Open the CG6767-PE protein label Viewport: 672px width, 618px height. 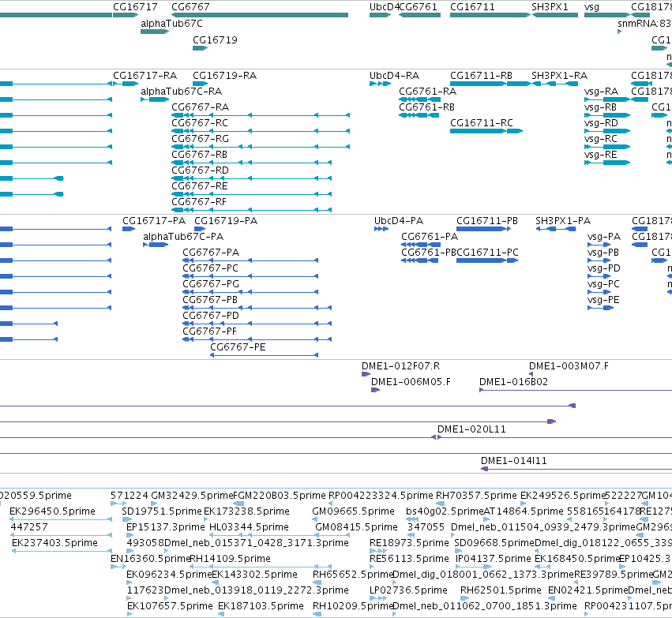pyautogui.click(x=238, y=347)
